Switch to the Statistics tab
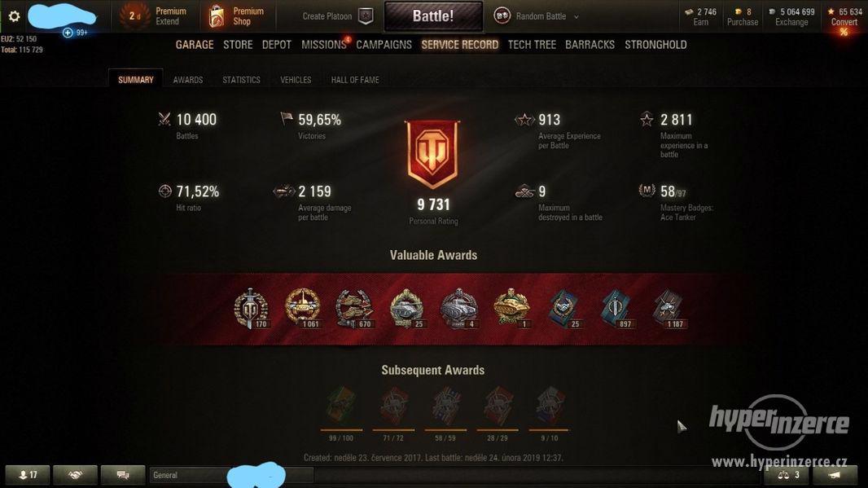The width and height of the screenshot is (868, 488). pyautogui.click(x=241, y=80)
